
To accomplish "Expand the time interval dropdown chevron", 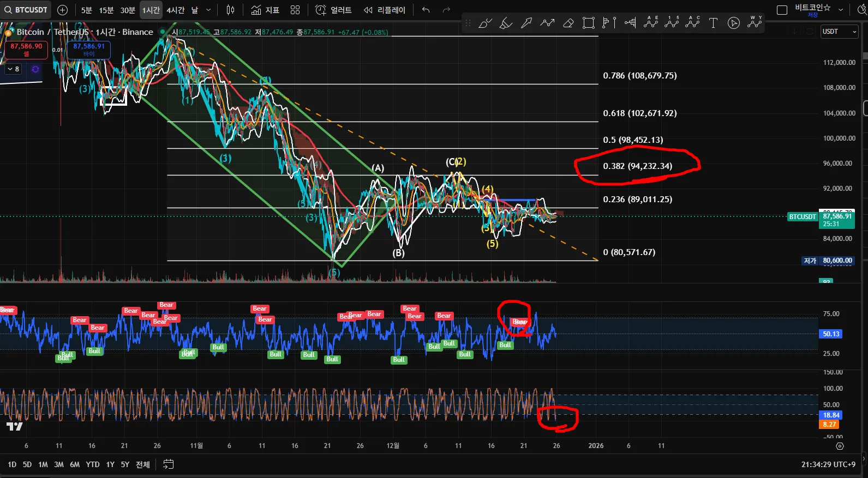I will click(208, 10).
